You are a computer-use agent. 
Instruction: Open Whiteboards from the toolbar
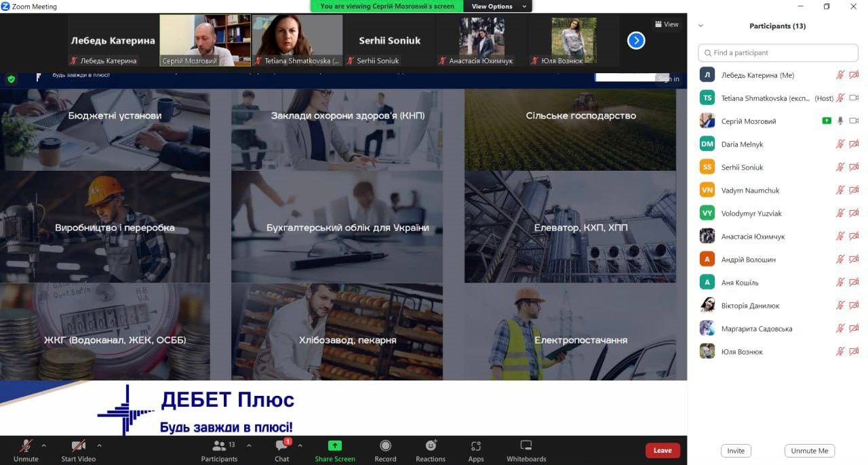pyautogui.click(x=526, y=447)
